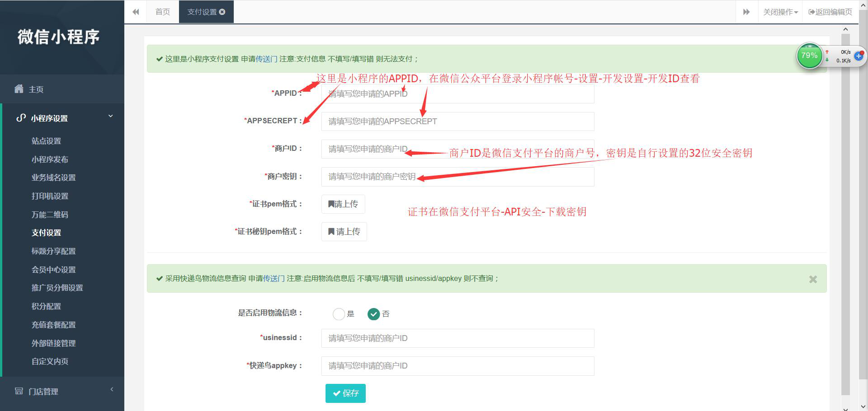Image resolution: width=868 pixels, height=411 pixels.
Task: Go to 小程序发布 menu item
Action: (50, 159)
